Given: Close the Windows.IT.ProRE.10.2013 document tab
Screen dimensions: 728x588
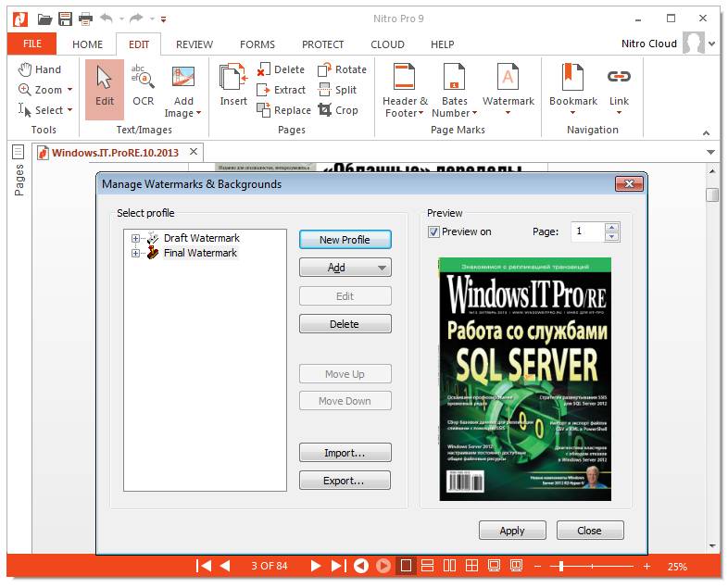Looking at the screenshot, I should 194,151.
